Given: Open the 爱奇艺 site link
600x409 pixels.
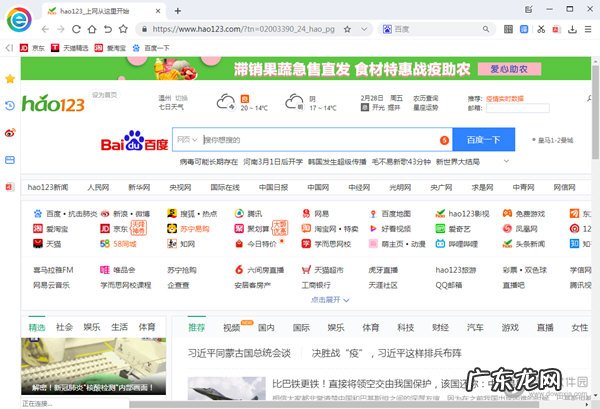Looking at the screenshot, I should point(453,229).
